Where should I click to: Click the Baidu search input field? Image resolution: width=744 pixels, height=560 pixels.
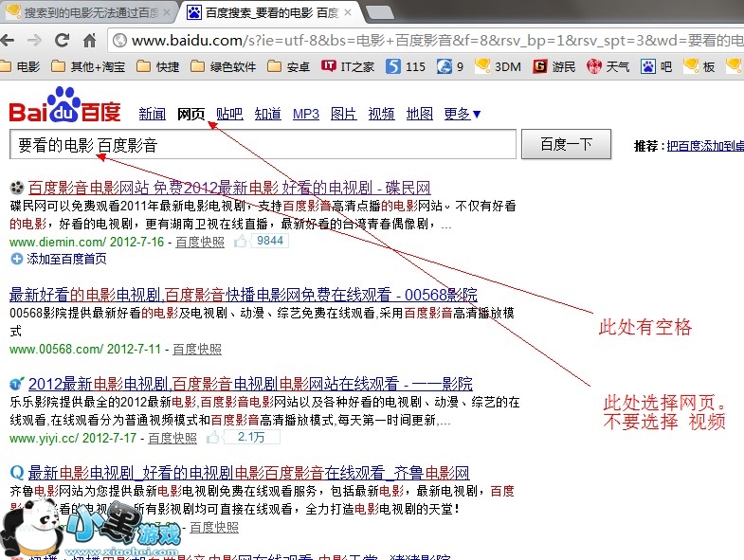pos(263,144)
